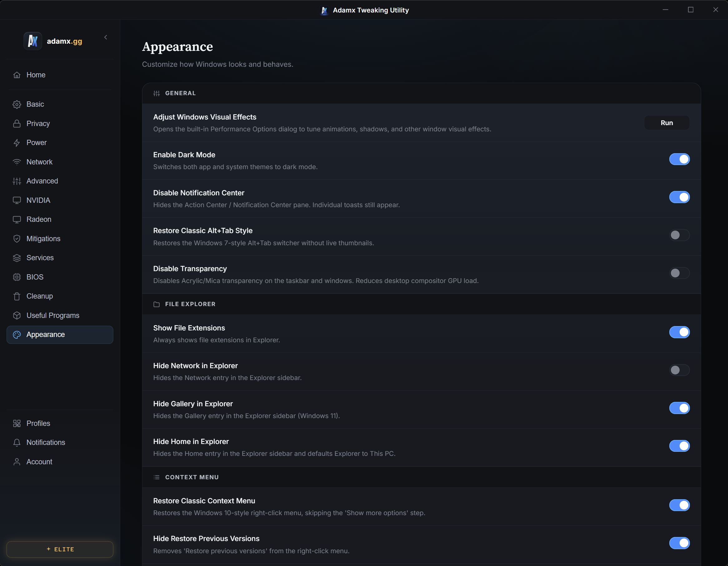The height and width of the screenshot is (566, 728).
Task: Collapse the sidebar with the chevron
Action: [x=106, y=37]
